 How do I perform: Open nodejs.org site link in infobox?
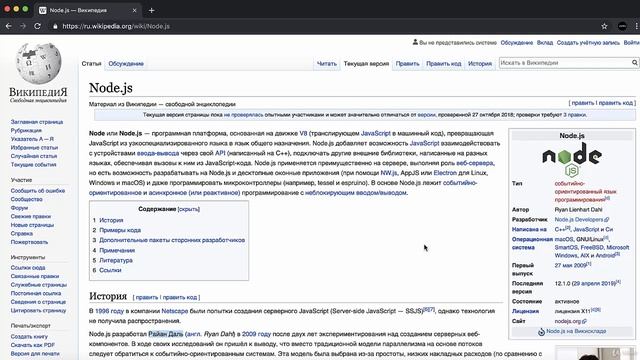pos(568,322)
